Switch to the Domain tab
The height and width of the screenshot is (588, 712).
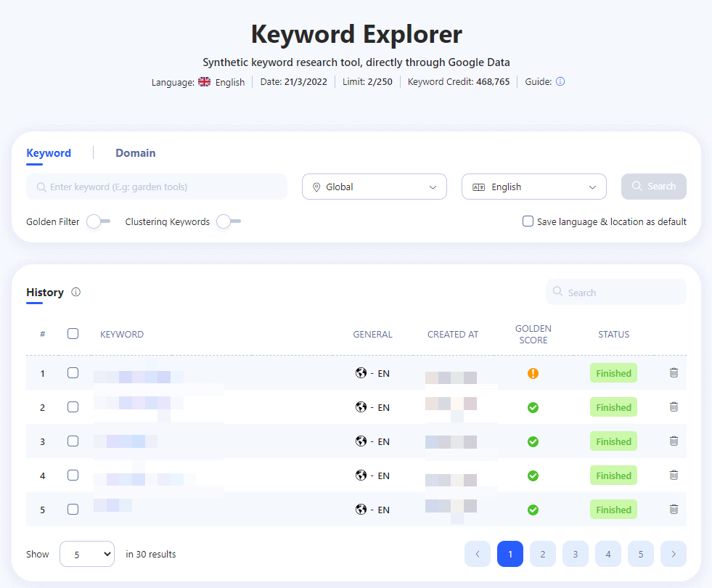point(135,153)
